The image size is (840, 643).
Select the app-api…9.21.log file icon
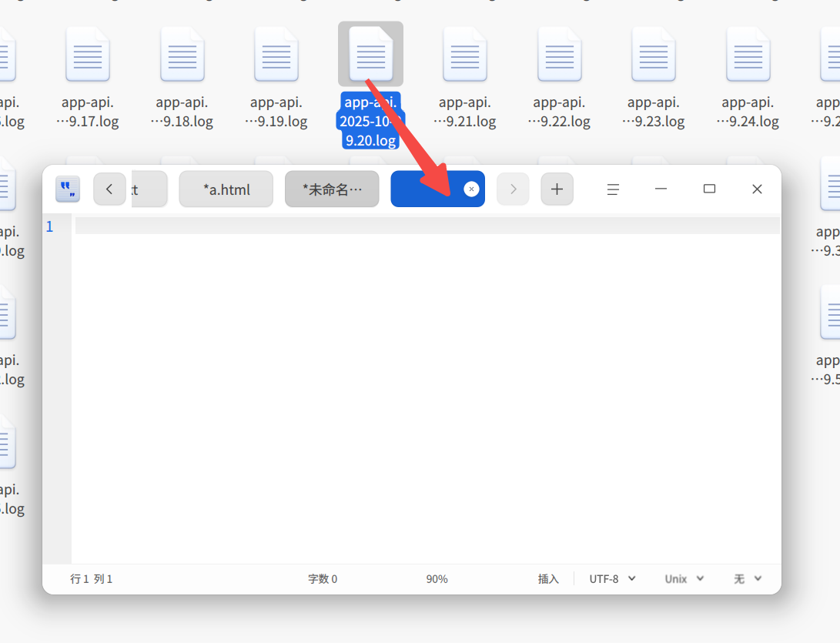[x=465, y=55]
